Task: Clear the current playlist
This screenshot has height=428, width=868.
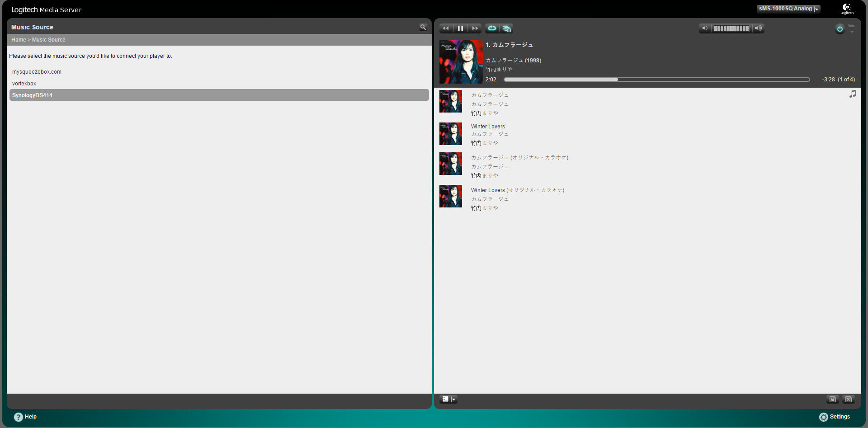Action: (x=849, y=399)
